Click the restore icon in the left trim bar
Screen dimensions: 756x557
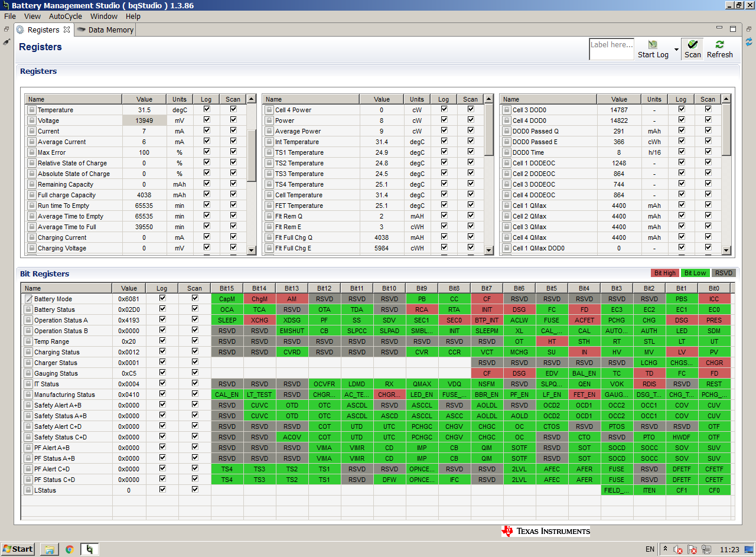(x=6, y=28)
